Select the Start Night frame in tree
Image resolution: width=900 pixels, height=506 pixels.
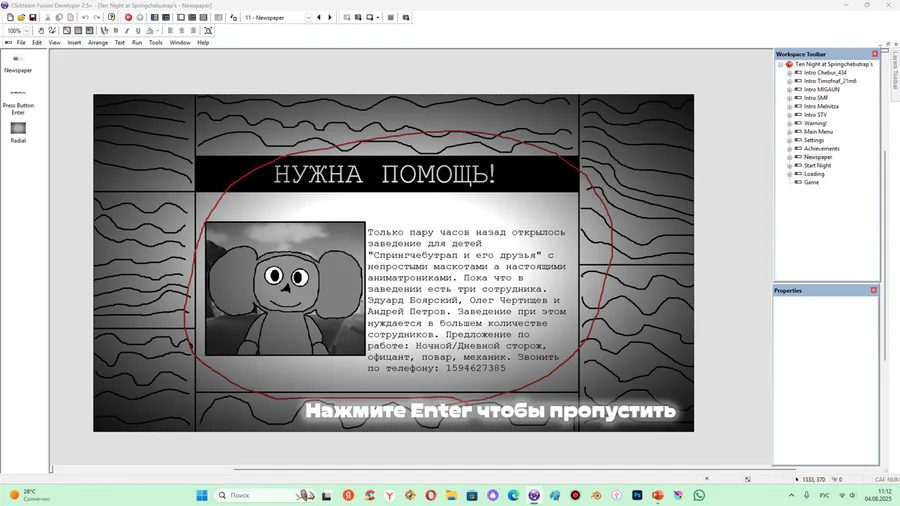[x=817, y=165]
